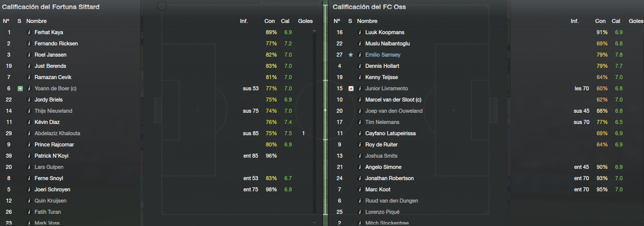Image resolution: width=644 pixels, height=226 pixels.
Task: Sort Fortuna Sittard list by Nombre column
Action: (36, 21)
